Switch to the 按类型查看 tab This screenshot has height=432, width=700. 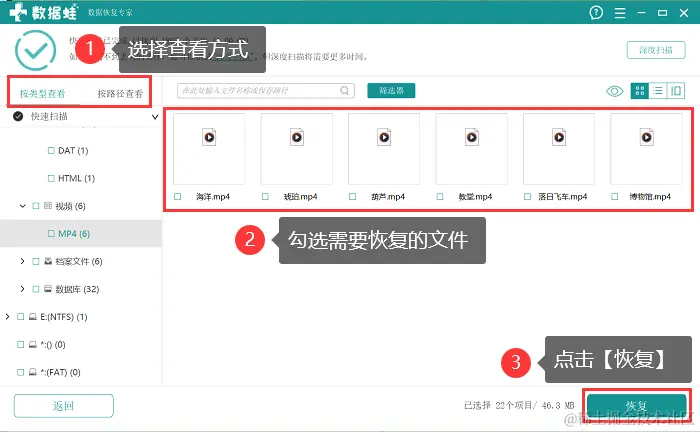(42, 93)
